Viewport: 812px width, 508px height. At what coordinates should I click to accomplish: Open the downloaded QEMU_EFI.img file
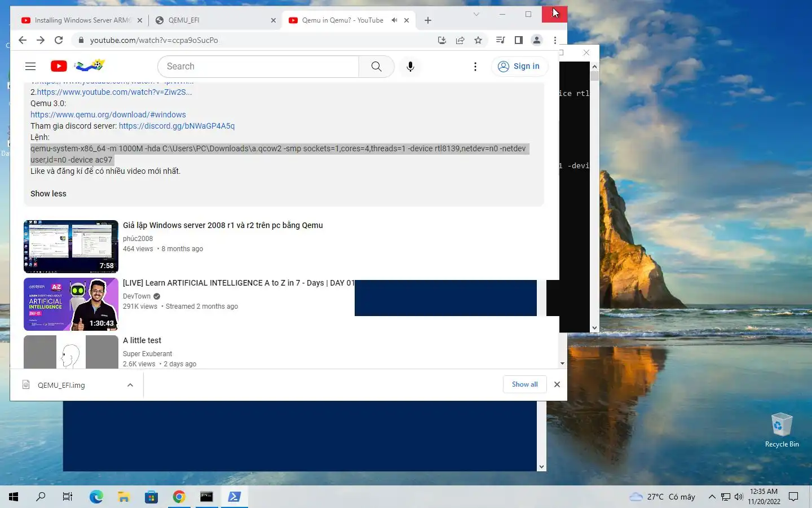(x=61, y=385)
